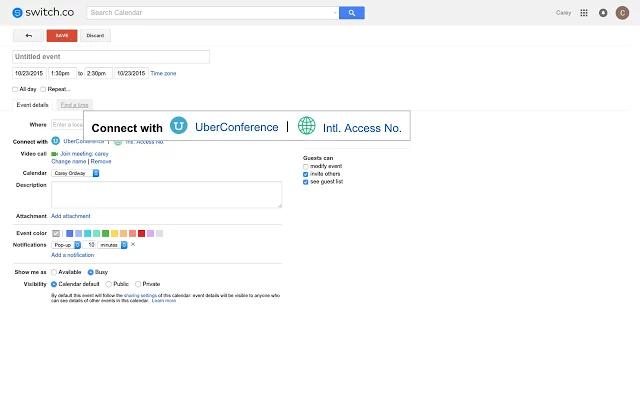The height and width of the screenshot is (400, 640).
Task: Click Add attachment link
Action: tap(71, 216)
